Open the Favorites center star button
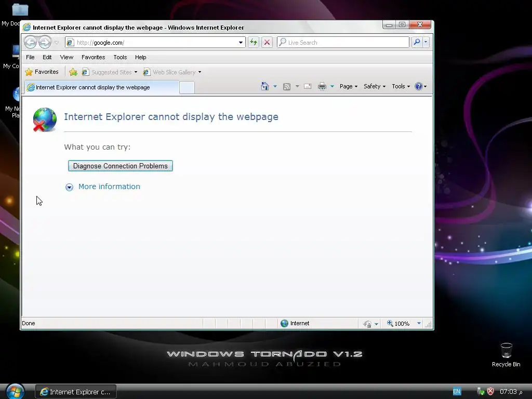 [x=42, y=72]
